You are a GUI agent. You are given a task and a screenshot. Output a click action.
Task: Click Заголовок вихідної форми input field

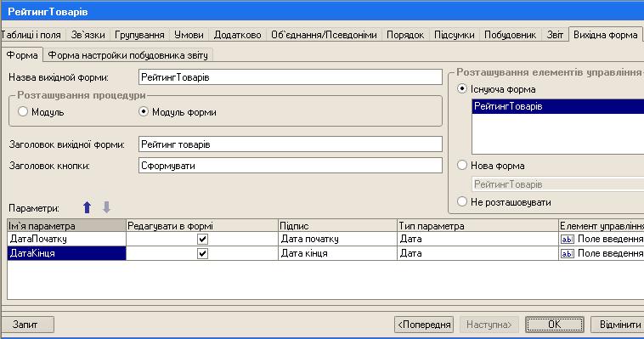pyautogui.click(x=290, y=144)
